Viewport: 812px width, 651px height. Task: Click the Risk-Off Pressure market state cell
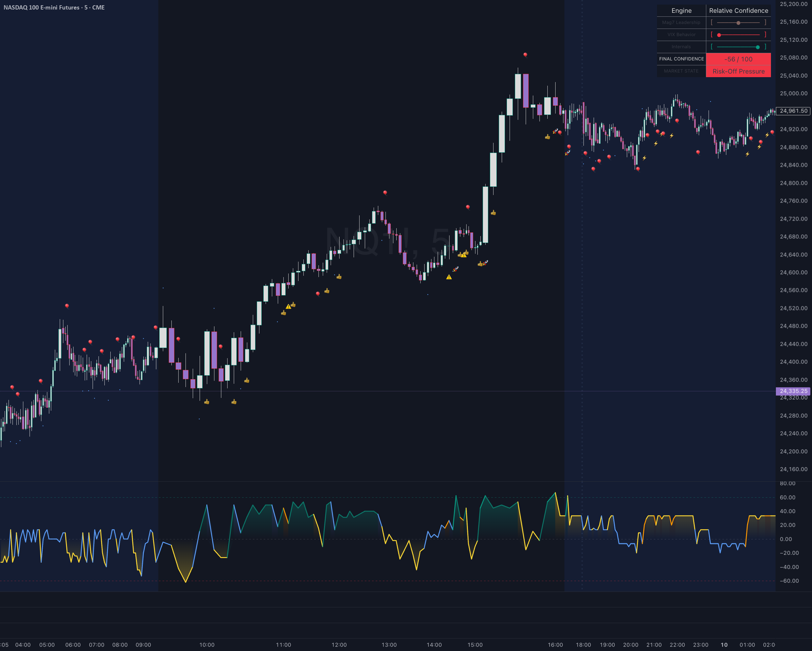click(738, 71)
